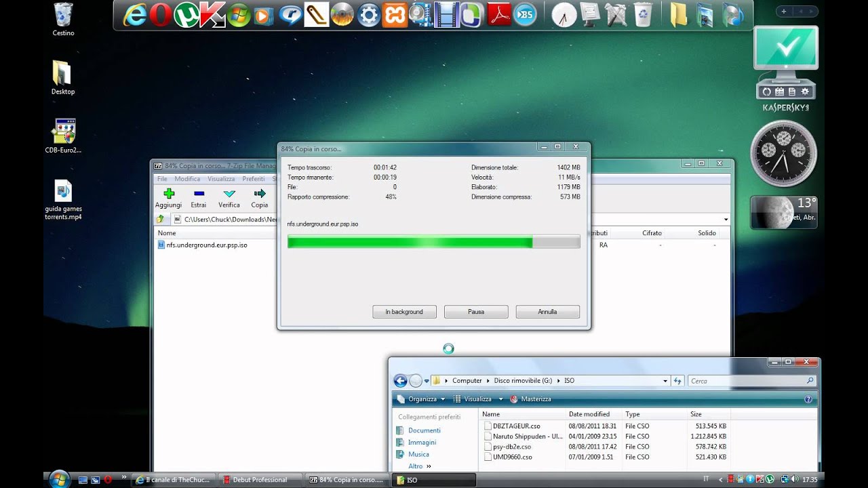Click the clock icon in the dock
Viewport: 868px width, 488px height.
coord(564,15)
